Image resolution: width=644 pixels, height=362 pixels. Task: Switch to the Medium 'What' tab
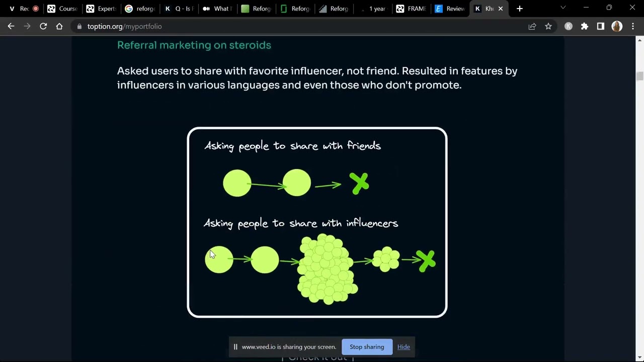coord(217,9)
